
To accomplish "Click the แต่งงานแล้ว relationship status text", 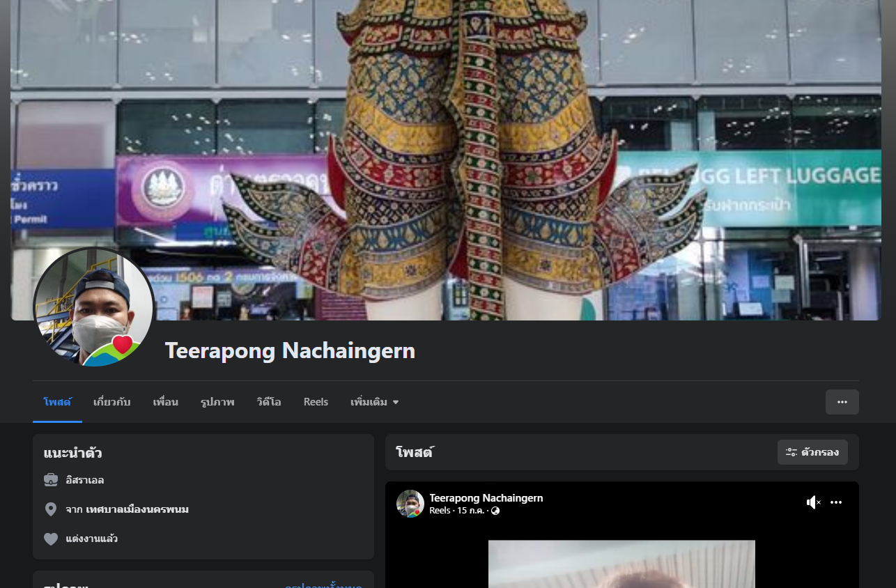I will (92, 539).
